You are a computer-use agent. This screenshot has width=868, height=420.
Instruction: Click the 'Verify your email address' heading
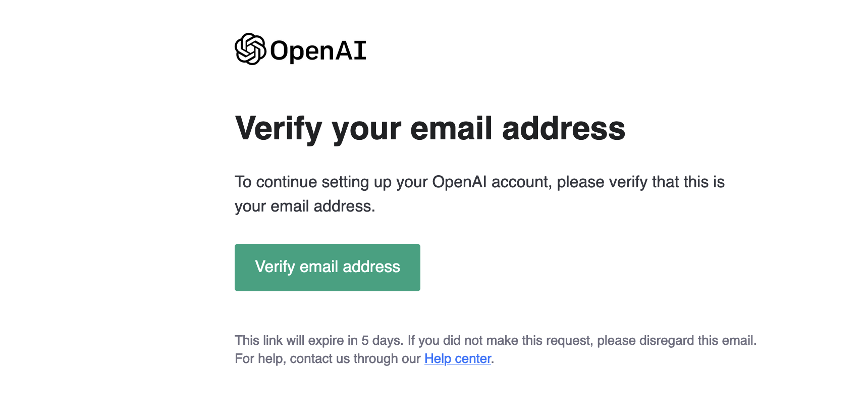coord(430,129)
